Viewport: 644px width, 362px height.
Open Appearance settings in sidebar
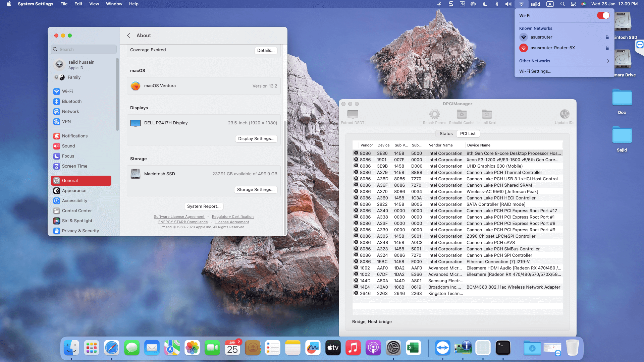tap(81, 190)
